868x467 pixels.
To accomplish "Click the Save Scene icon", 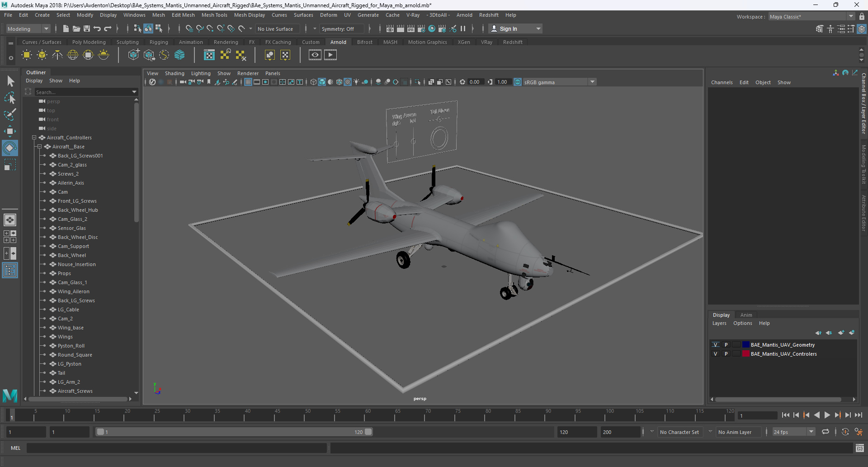I will click(x=87, y=29).
